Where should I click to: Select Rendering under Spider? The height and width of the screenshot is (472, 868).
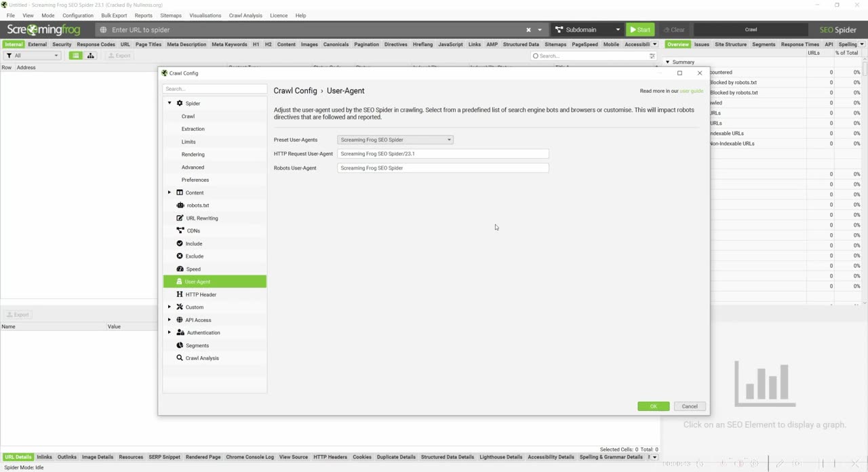pyautogui.click(x=193, y=155)
